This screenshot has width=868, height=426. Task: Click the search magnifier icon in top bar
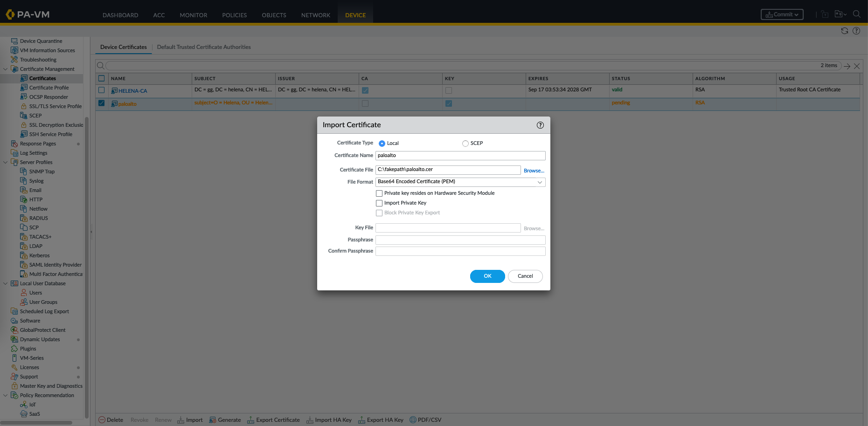(857, 14)
